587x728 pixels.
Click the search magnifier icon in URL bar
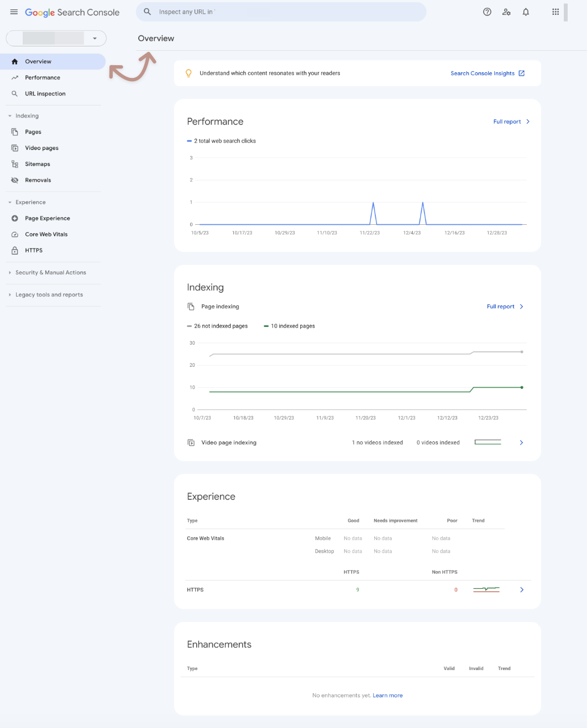point(148,12)
